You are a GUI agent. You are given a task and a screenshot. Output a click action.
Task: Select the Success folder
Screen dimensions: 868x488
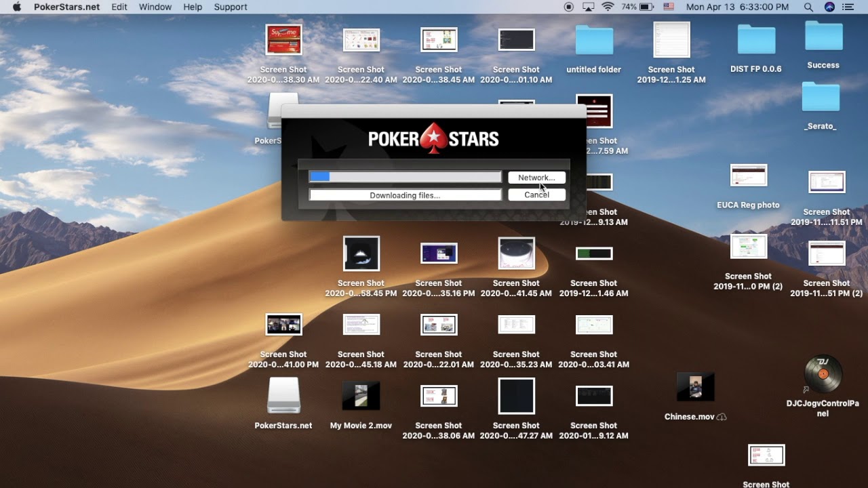823,35
